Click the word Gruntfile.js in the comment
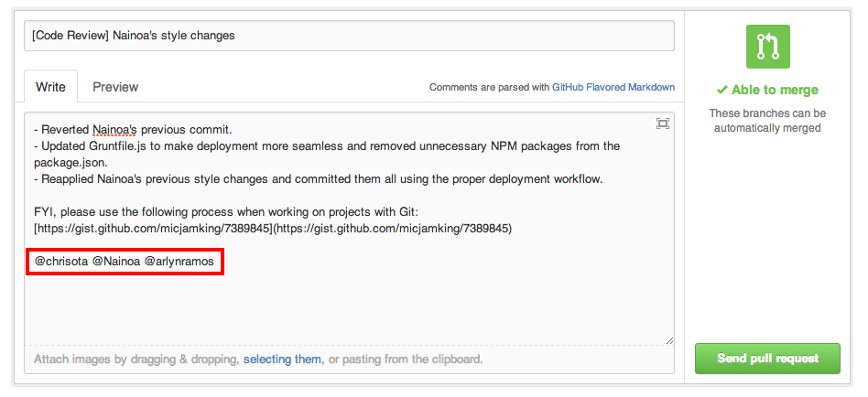The width and height of the screenshot is (868, 397). (128, 145)
